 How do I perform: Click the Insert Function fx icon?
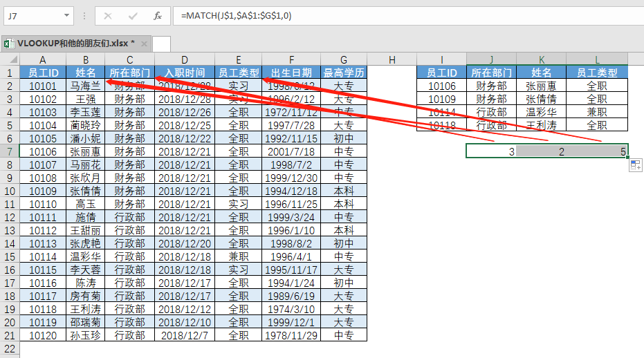157,15
